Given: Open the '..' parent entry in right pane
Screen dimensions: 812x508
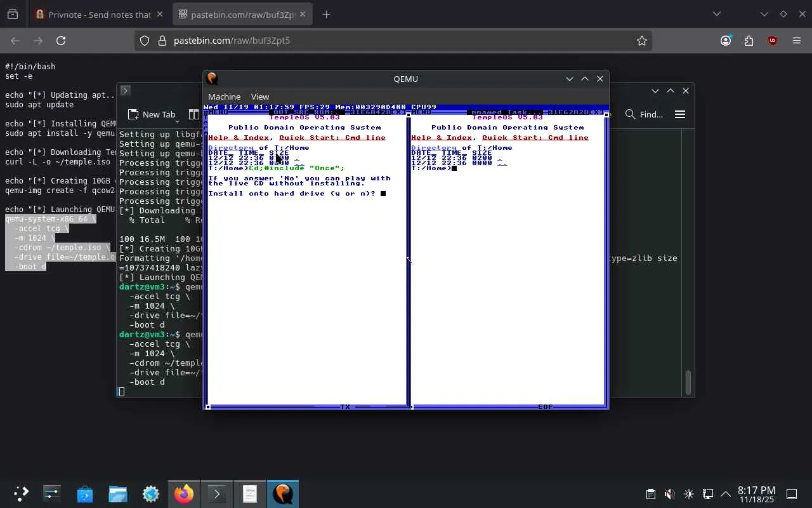Looking at the screenshot, I should (x=502, y=163).
